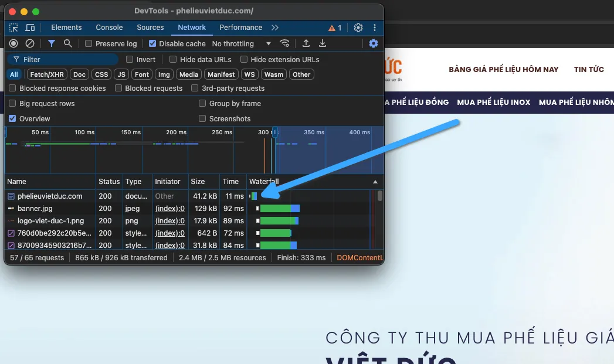This screenshot has width=614, height=364.
Task: Filter by Fetch/XHR requests
Action: click(46, 74)
